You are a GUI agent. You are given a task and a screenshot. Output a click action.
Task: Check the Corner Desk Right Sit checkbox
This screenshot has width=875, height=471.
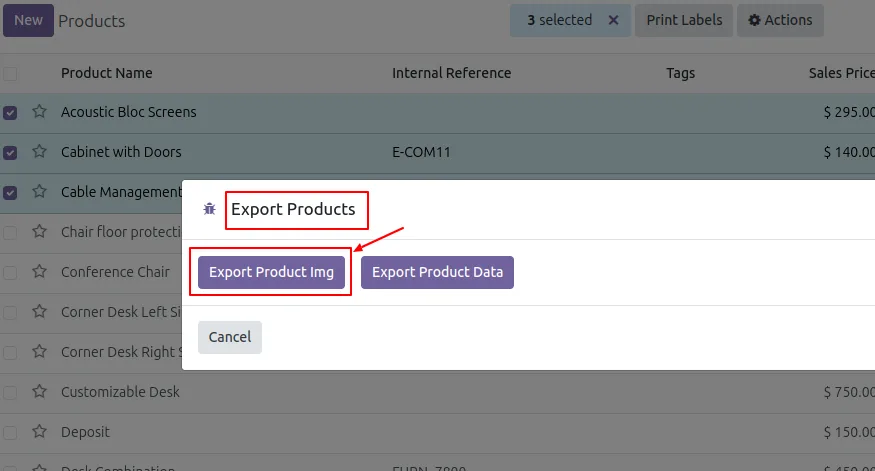(10, 352)
